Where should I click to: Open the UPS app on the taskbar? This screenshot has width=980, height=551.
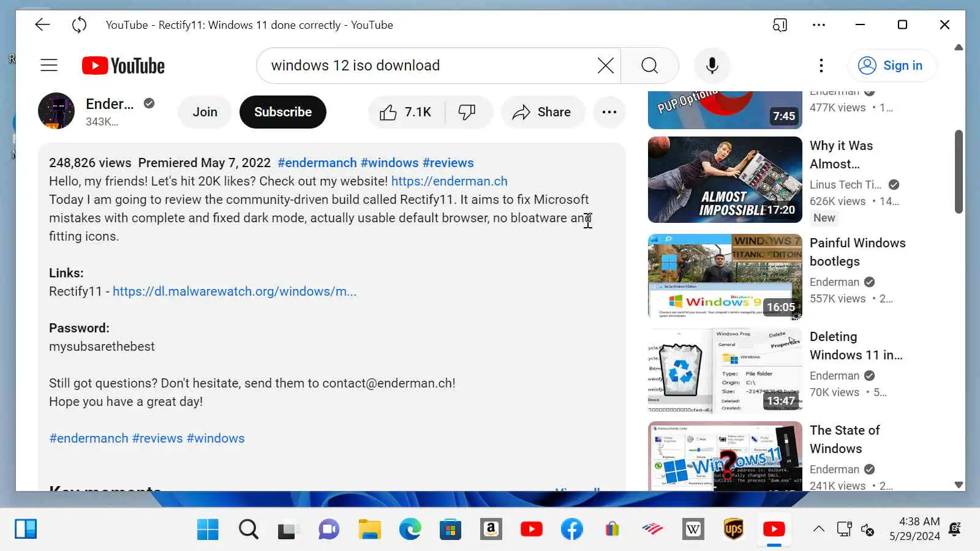734,530
